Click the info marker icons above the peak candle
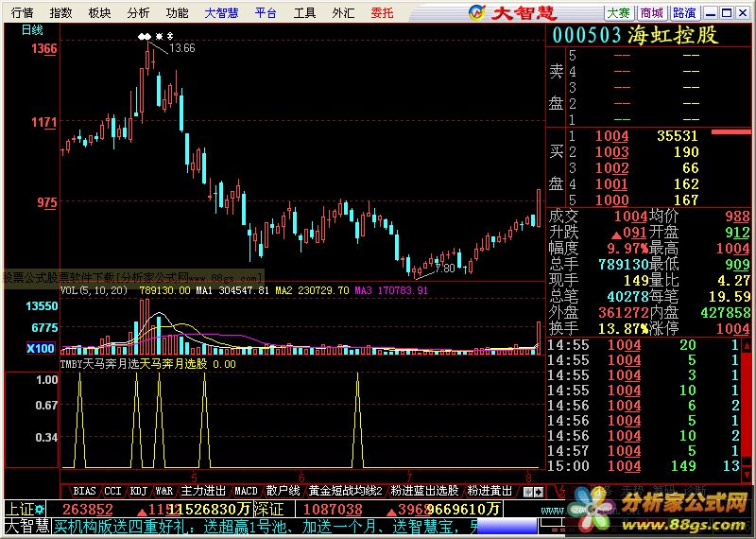 coord(155,36)
